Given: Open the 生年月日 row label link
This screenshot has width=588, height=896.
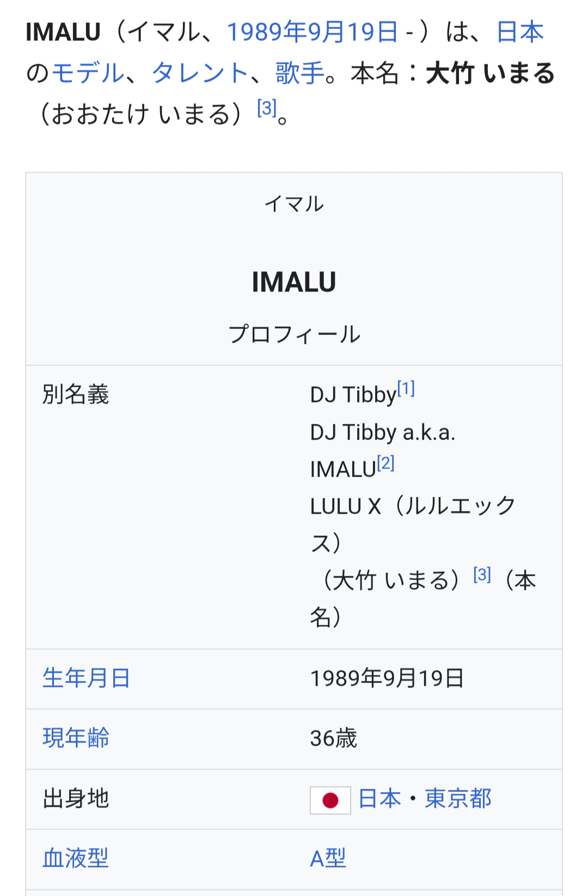Looking at the screenshot, I should click(87, 679).
